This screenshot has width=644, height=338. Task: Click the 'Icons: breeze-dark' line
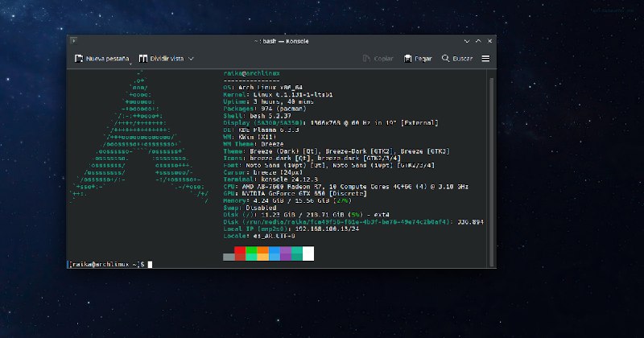pyautogui.click(x=312, y=158)
